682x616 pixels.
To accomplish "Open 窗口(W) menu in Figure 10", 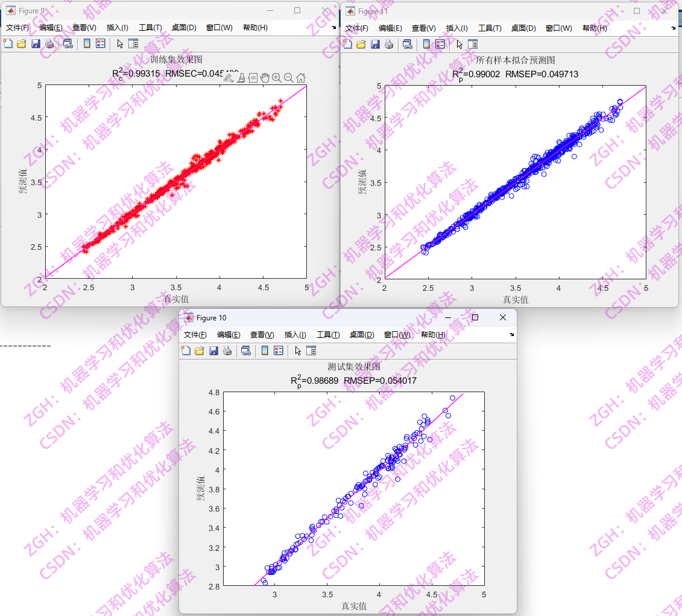I will coord(397,334).
